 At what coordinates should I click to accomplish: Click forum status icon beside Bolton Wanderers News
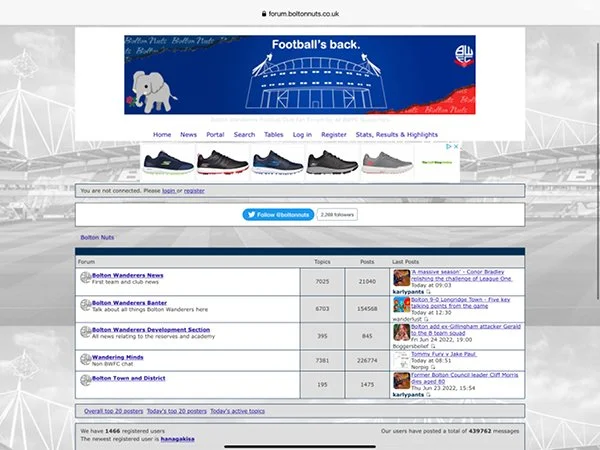click(85, 277)
